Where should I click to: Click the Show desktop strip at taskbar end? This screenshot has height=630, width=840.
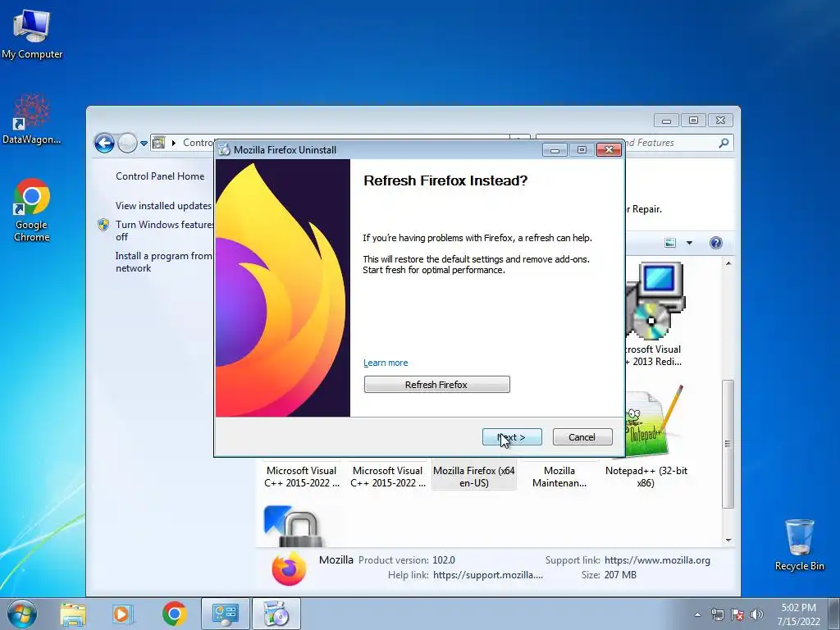[834, 614]
